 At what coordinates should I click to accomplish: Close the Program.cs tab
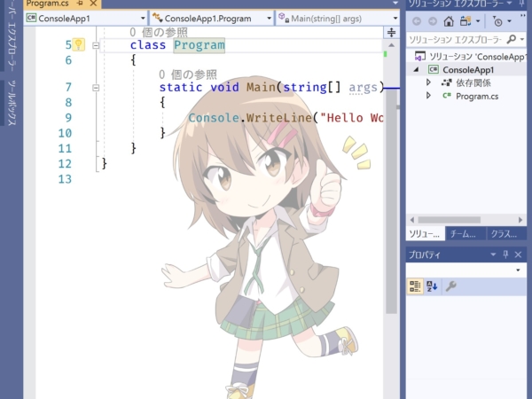click(93, 4)
